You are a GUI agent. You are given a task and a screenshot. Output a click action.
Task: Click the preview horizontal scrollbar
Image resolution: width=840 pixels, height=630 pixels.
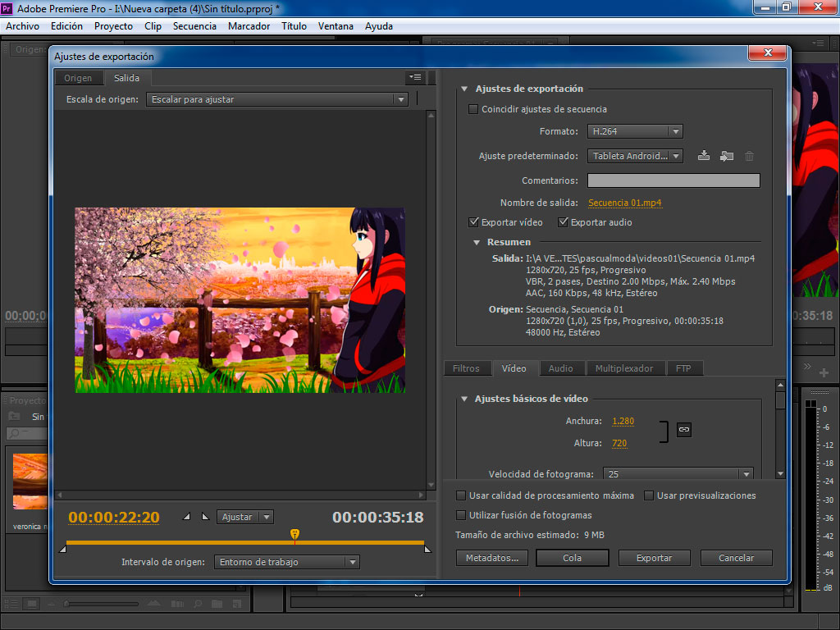(x=240, y=495)
